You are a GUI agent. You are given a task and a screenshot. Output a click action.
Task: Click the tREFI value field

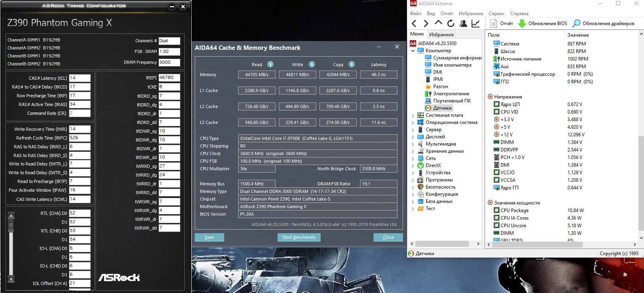point(169,78)
